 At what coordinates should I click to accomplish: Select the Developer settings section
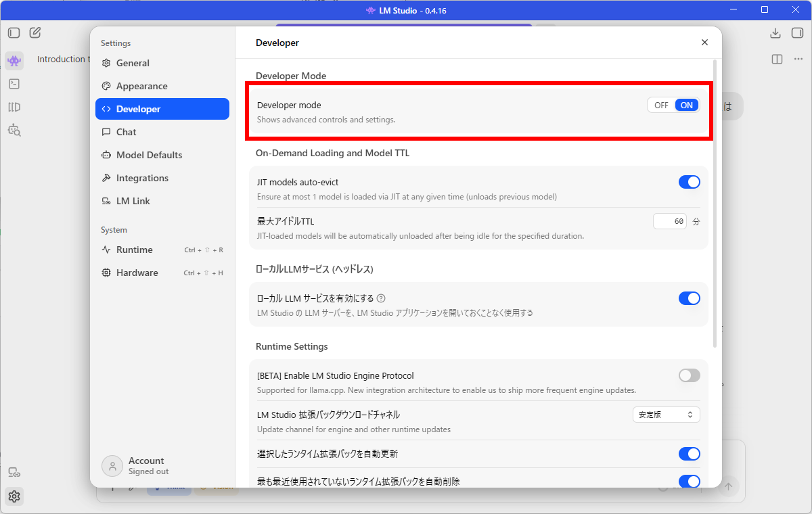pyautogui.click(x=162, y=109)
